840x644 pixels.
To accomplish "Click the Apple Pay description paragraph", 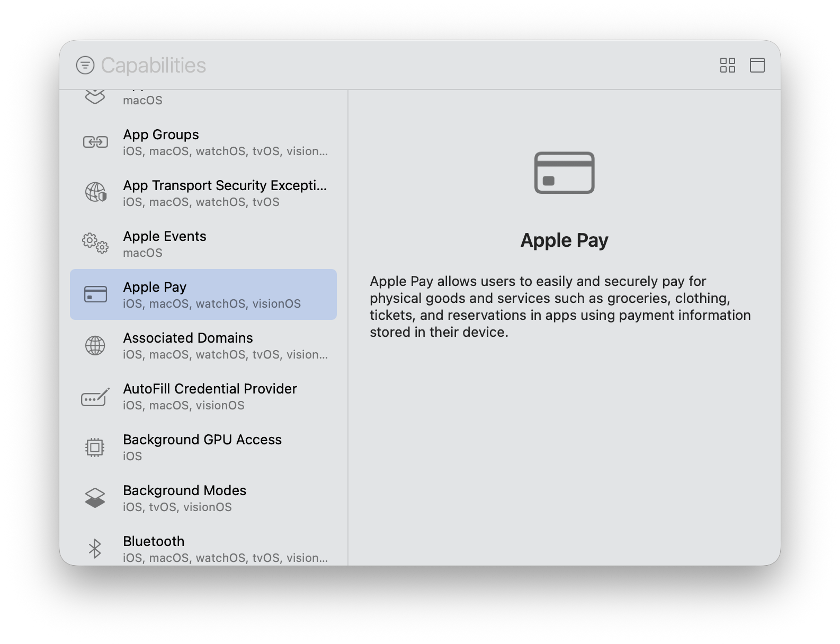I will (560, 307).
